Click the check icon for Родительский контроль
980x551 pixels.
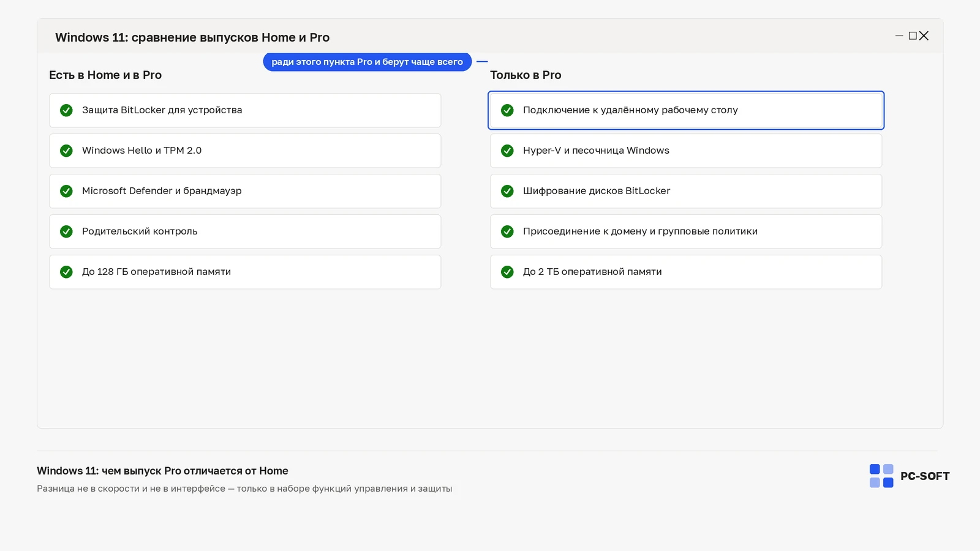coord(66,231)
